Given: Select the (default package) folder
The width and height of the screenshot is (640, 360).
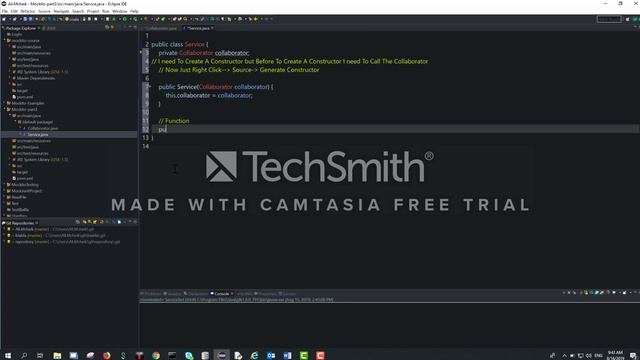Looking at the screenshot, I should click(x=37, y=122).
